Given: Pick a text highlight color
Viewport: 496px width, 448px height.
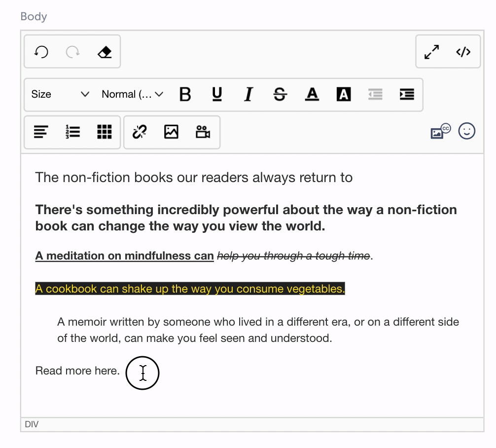Looking at the screenshot, I should (x=344, y=94).
